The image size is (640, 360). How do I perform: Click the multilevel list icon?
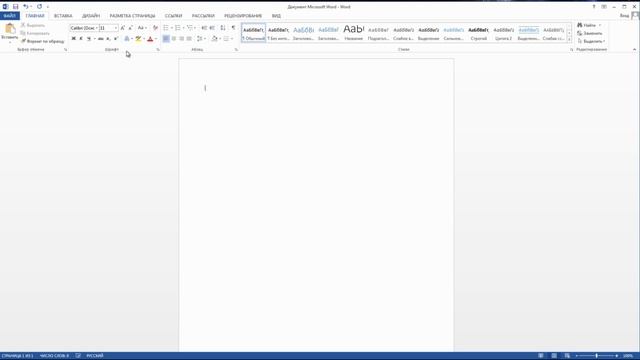pos(190,28)
